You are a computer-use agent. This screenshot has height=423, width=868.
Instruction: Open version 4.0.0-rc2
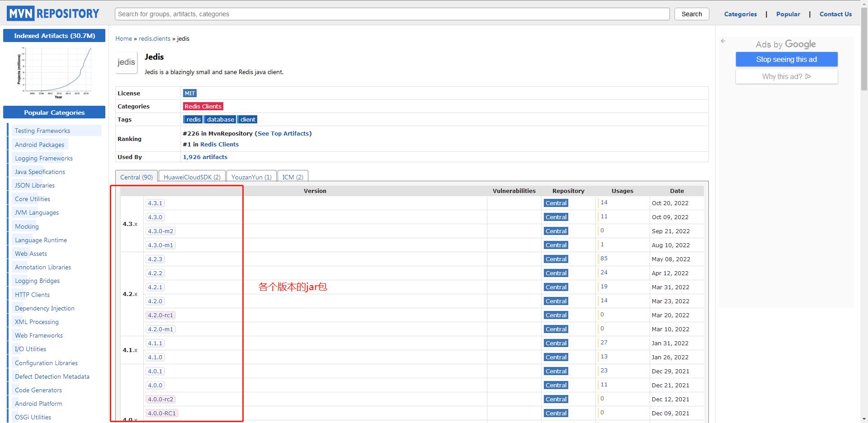point(160,399)
